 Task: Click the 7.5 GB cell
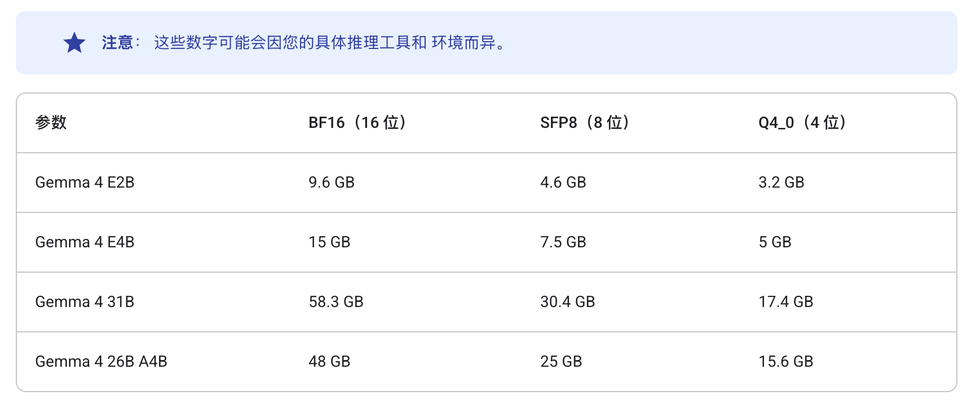pos(563,242)
